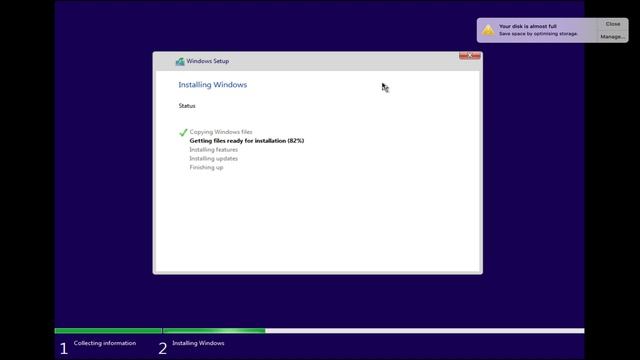The image size is (640, 360).
Task: Click 'Your disk is almost full' message
Action: [x=528, y=26]
